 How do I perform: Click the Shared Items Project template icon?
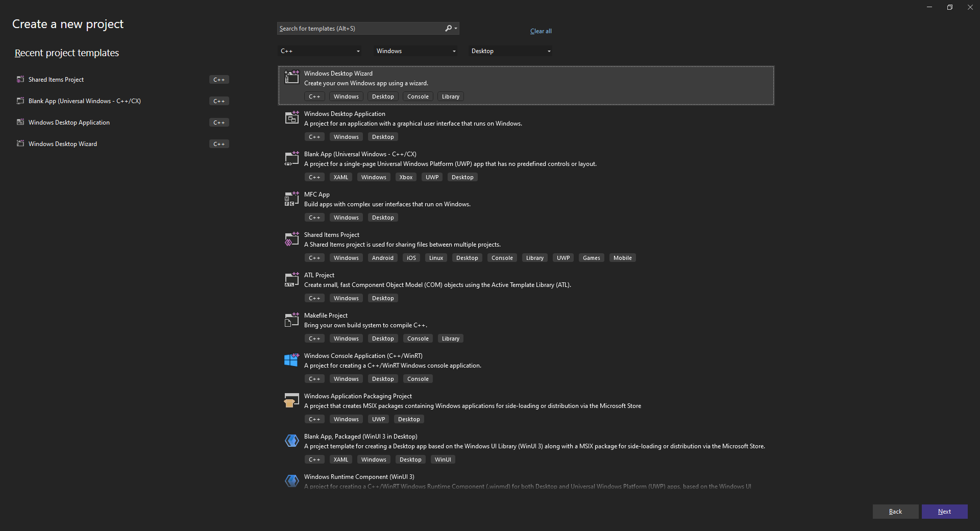coord(291,238)
